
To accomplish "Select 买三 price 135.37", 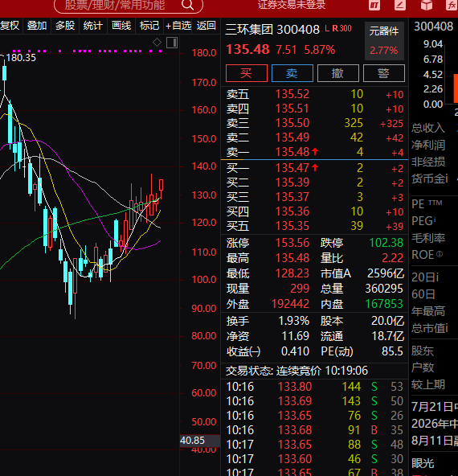I will point(292,197).
